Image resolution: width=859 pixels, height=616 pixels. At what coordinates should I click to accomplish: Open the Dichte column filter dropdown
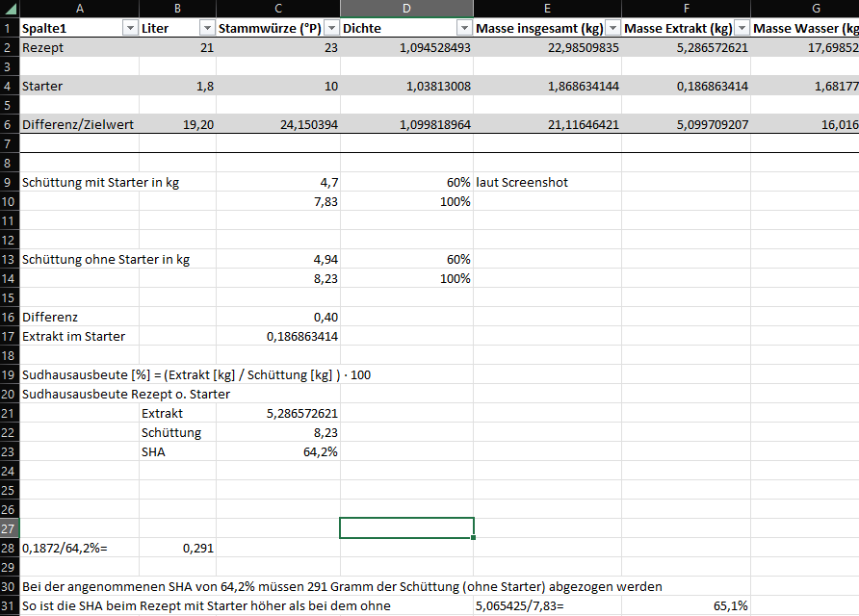[464, 29]
